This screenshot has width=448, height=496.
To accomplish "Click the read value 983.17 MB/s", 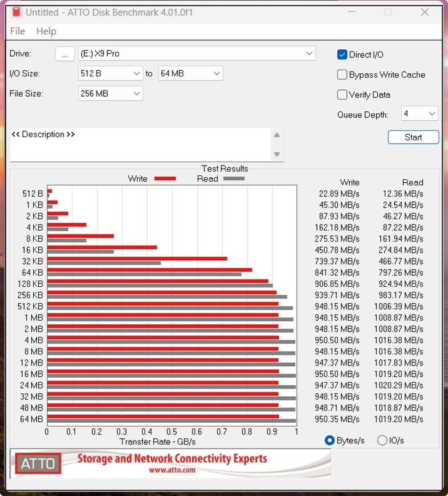I will (x=401, y=295).
